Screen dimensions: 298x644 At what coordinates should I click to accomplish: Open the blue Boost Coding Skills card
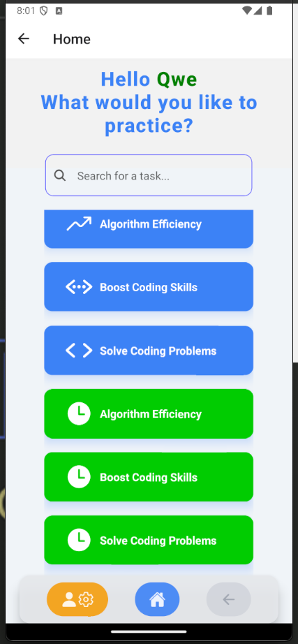(149, 286)
